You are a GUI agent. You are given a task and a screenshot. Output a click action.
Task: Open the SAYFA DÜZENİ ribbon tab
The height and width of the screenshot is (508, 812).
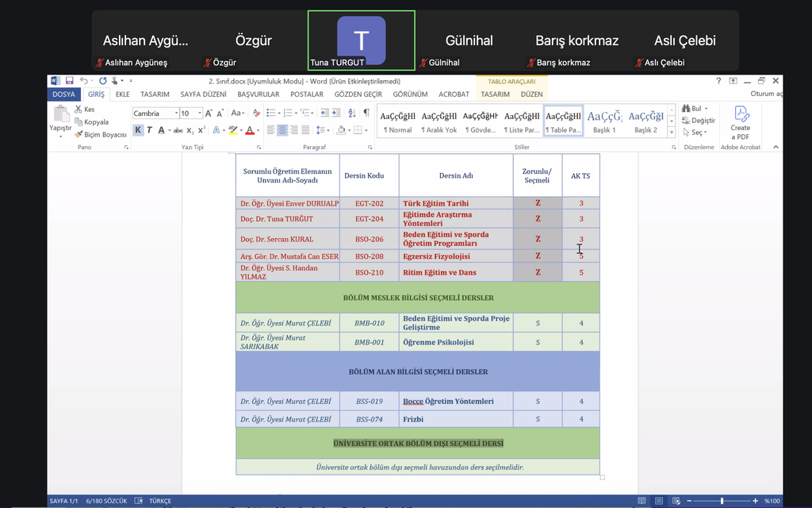click(203, 94)
